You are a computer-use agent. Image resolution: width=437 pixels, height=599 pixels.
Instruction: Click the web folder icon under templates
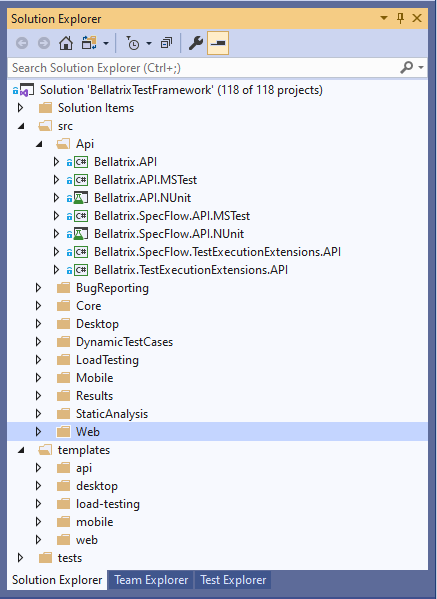[x=63, y=540]
